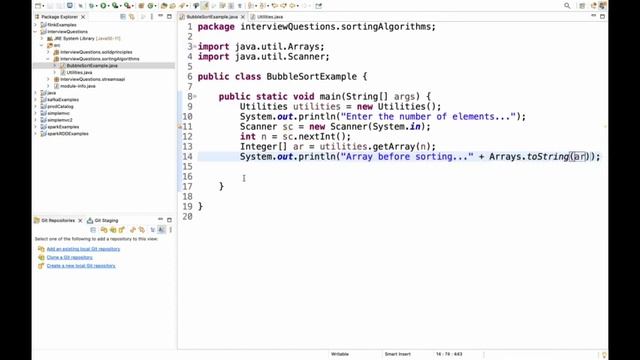
Task: Open Package Explorer view menu dots
Action: pos(151,17)
